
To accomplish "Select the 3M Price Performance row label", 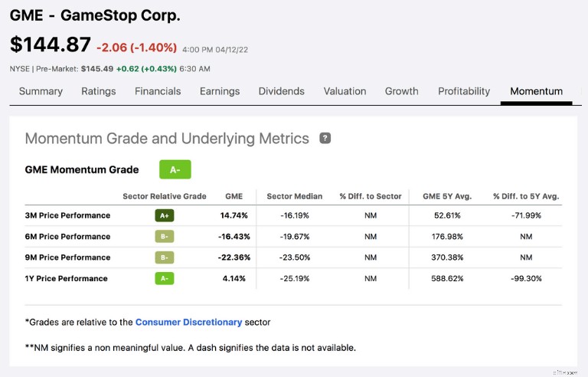I will tap(68, 215).
